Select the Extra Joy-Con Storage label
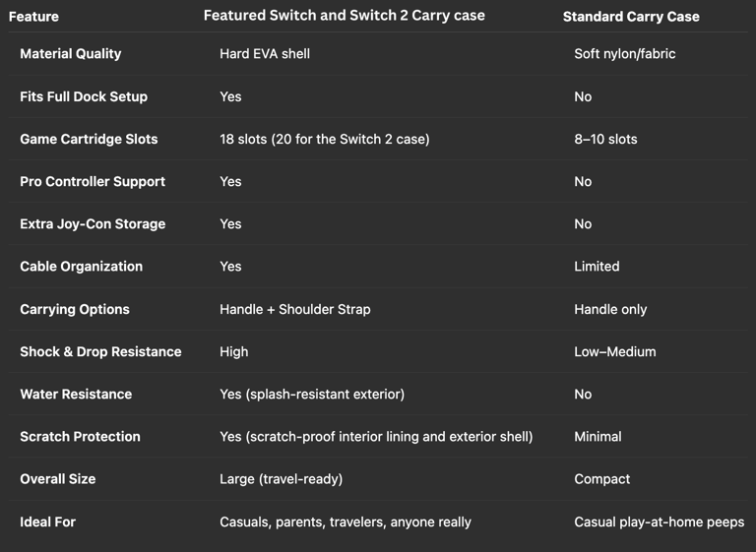Screen dimensions: 756x552 click(93, 224)
